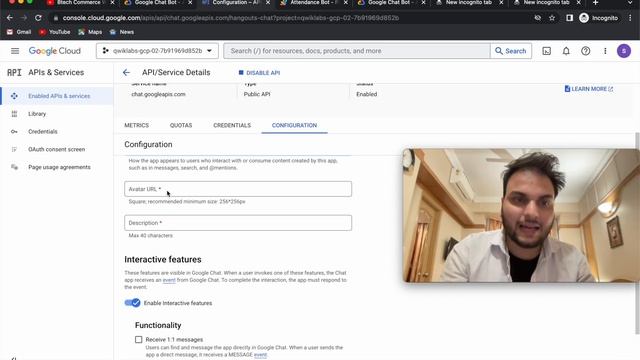Open the Maps bookmark
Screen dimensions: 640x360
(90, 32)
